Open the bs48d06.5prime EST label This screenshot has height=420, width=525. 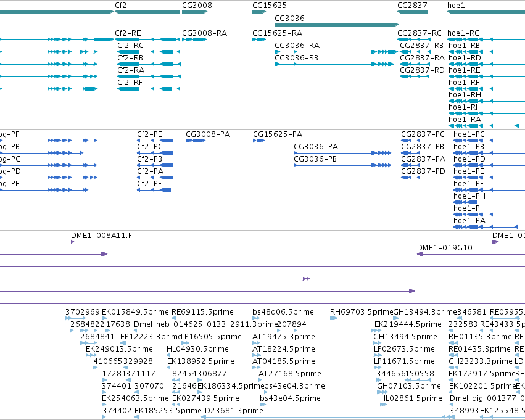283,312
